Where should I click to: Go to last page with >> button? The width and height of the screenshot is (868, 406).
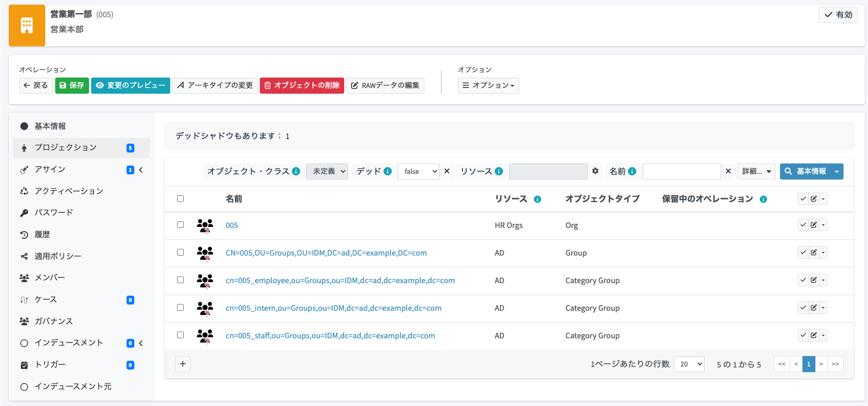(835, 364)
